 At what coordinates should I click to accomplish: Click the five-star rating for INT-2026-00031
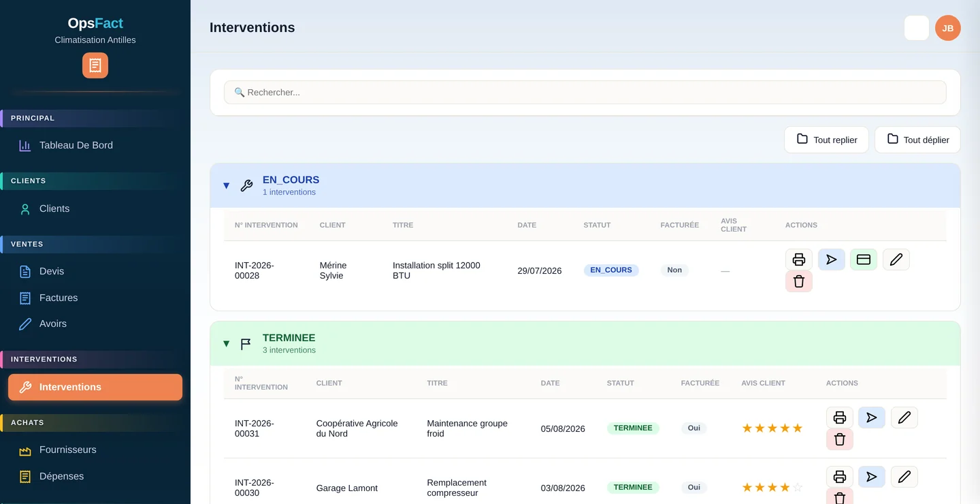[772, 428]
